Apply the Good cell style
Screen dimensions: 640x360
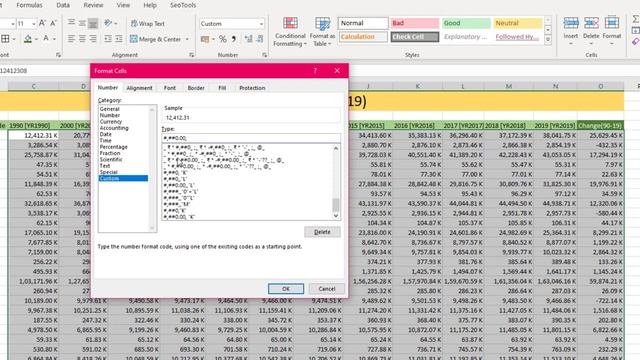coord(466,23)
